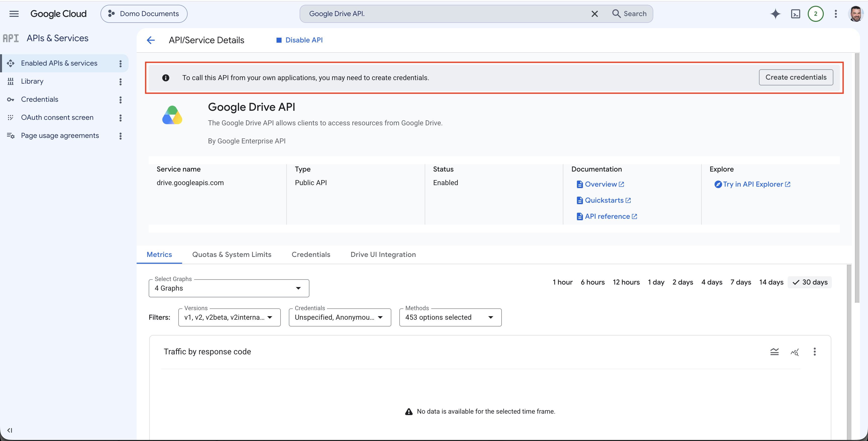
Task: Switch to Quotas & System Limits tab
Action: click(232, 255)
